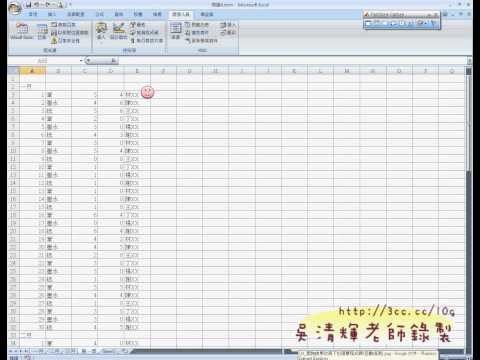
Task: Click XML Export (匯出)
Action: (x=228, y=33)
